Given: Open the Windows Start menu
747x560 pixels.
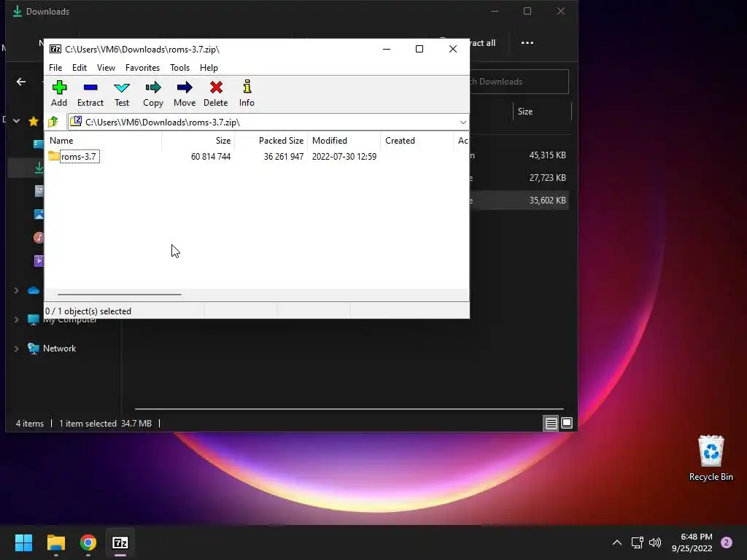Looking at the screenshot, I should tap(23, 542).
